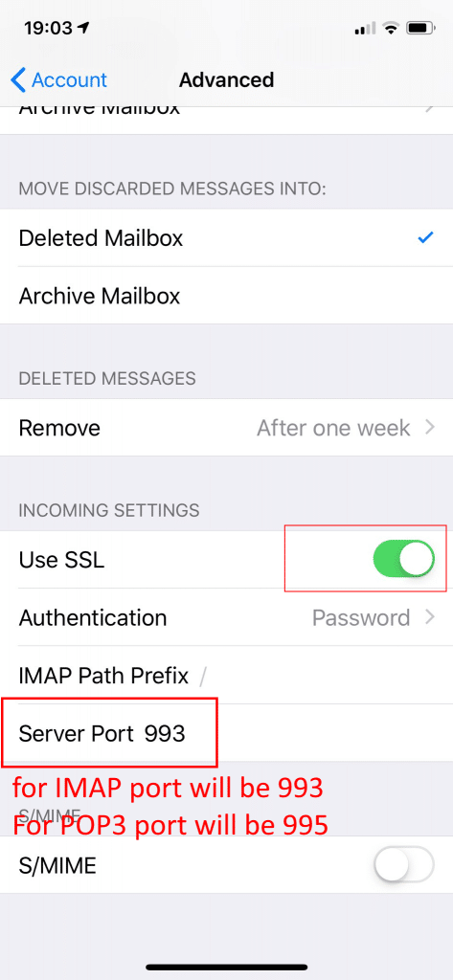Edit the Server Port 993 field
The image size is (453, 980).
(226, 732)
